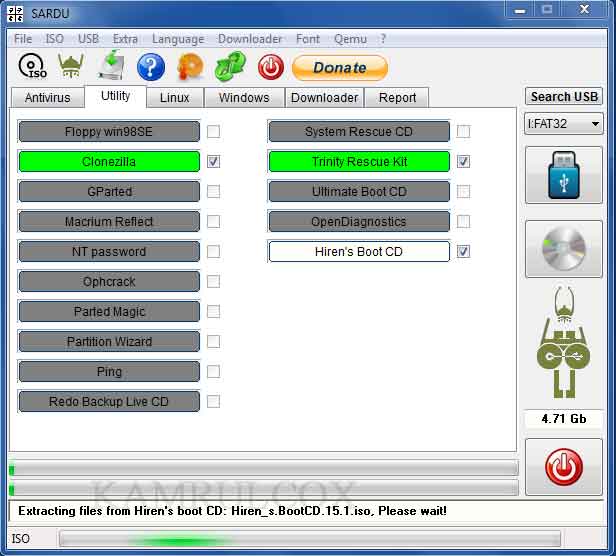Open the USB menu
This screenshot has height=556, width=616.
pyautogui.click(x=88, y=39)
